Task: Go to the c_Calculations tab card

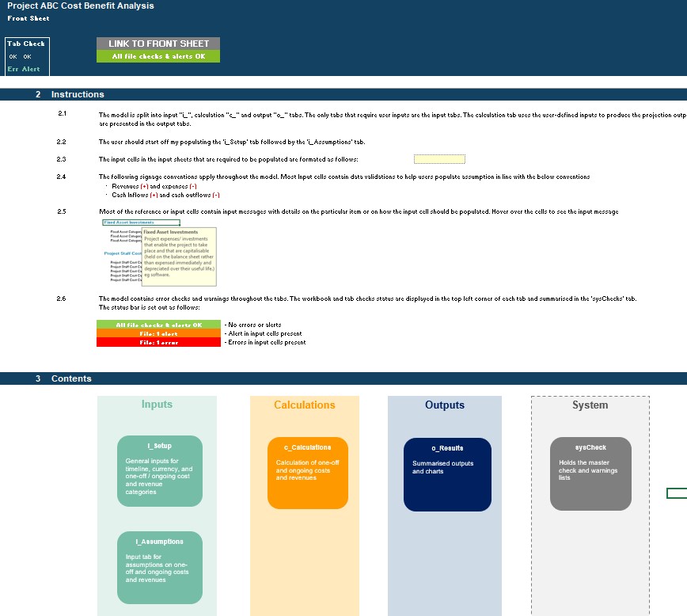Action: tap(308, 473)
